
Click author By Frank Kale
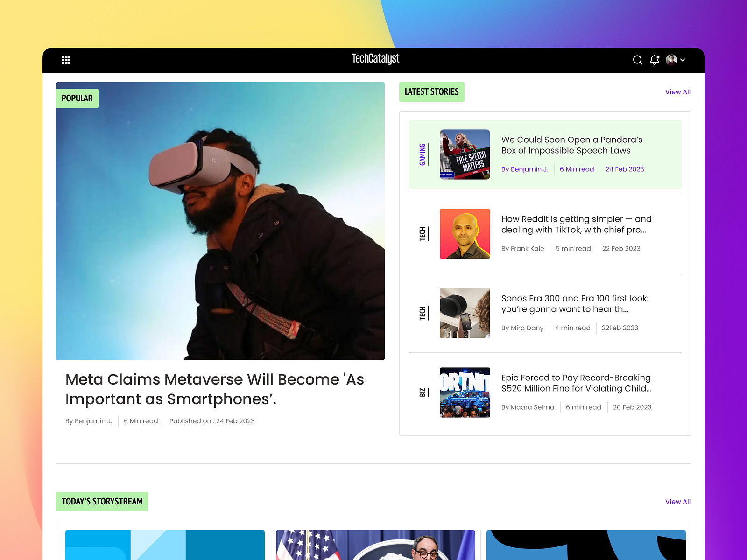click(523, 249)
